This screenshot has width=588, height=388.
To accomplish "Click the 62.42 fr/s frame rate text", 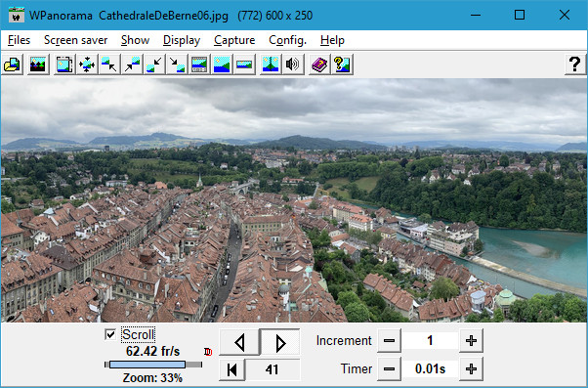I will pyautogui.click(x=152, y=352).
